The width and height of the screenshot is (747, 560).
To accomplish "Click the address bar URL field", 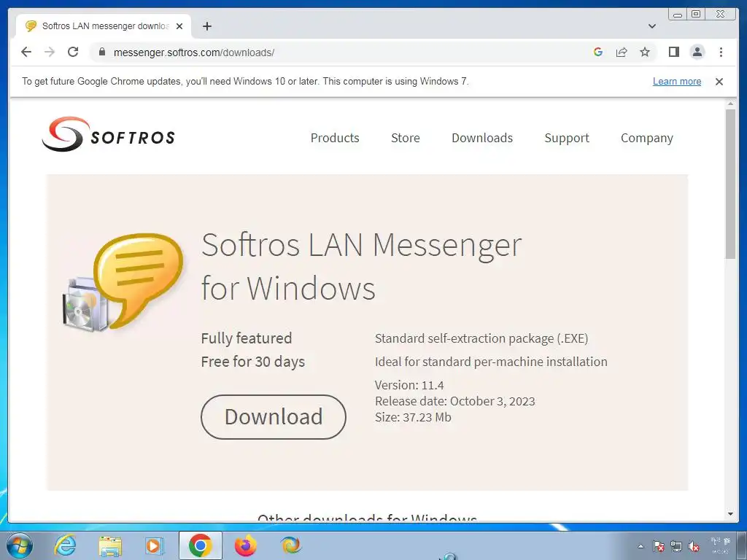I will [343, 52].
